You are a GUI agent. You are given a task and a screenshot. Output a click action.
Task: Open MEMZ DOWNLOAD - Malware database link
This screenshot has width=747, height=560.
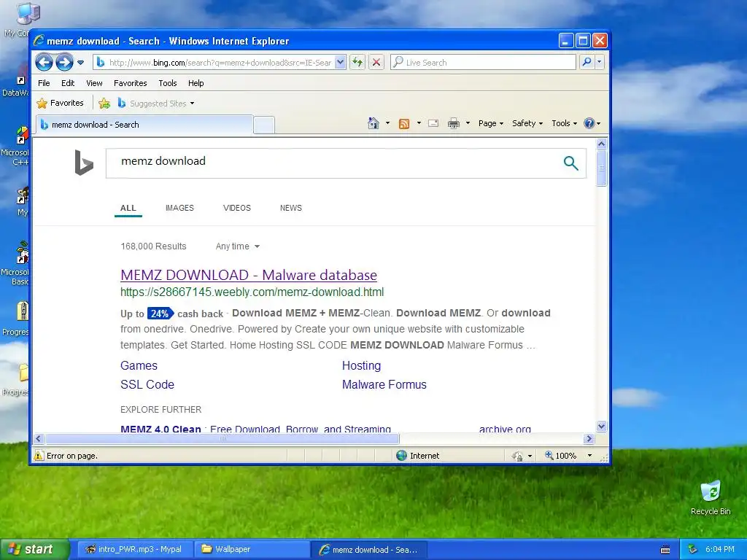pyautogui.click(x=249, y=275)
